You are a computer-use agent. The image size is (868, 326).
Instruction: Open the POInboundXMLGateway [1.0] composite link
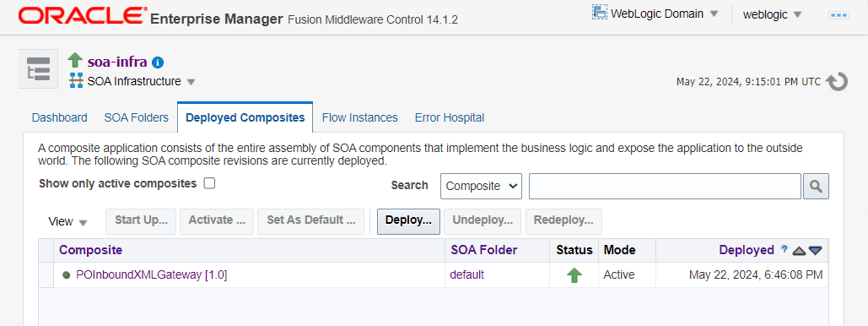[151, 275]
